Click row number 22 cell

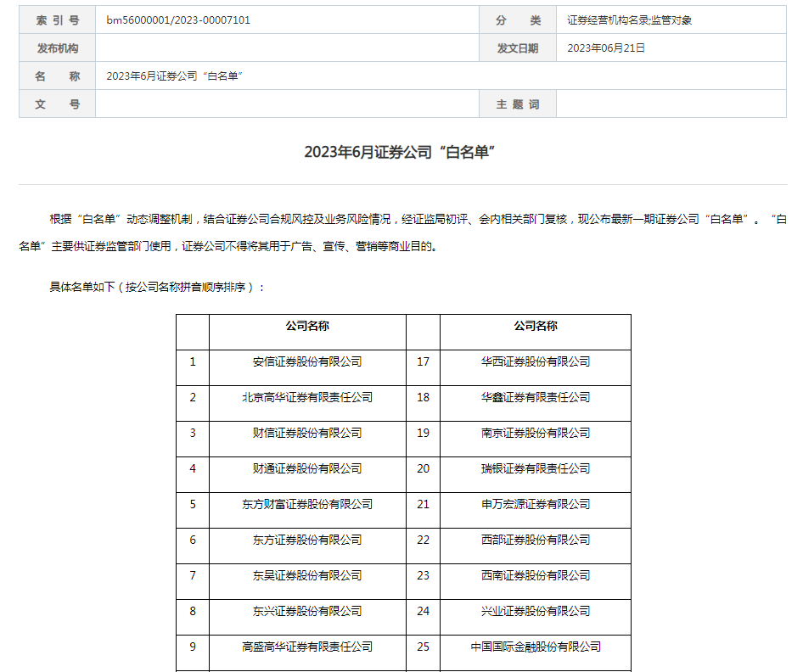(423, 546)
